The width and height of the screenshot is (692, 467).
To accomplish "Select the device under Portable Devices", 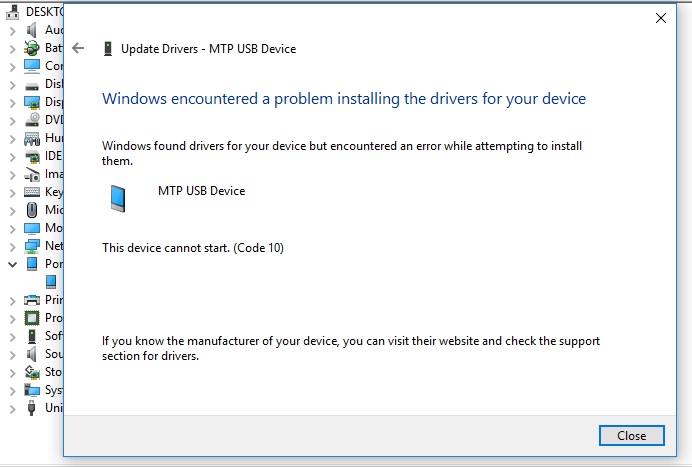I will point(50,282).
